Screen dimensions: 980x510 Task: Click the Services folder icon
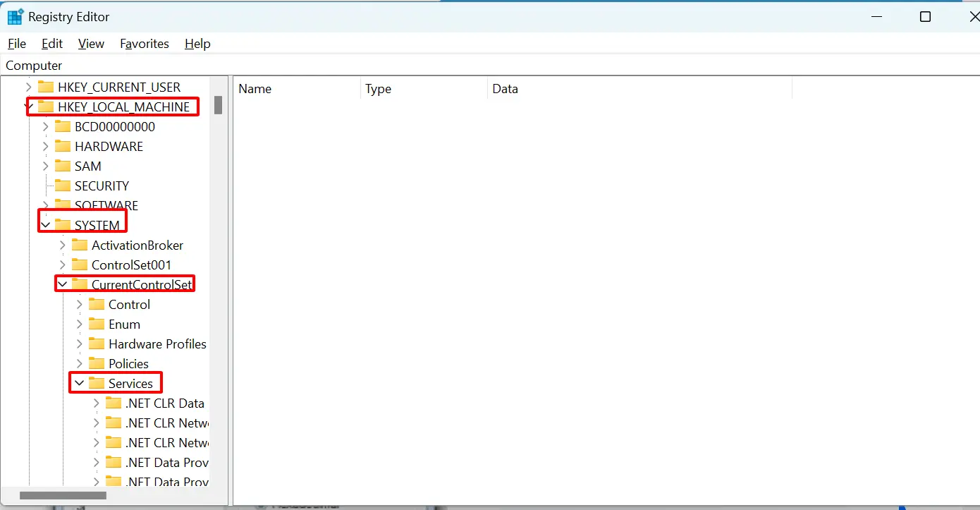tap(97, 383)
